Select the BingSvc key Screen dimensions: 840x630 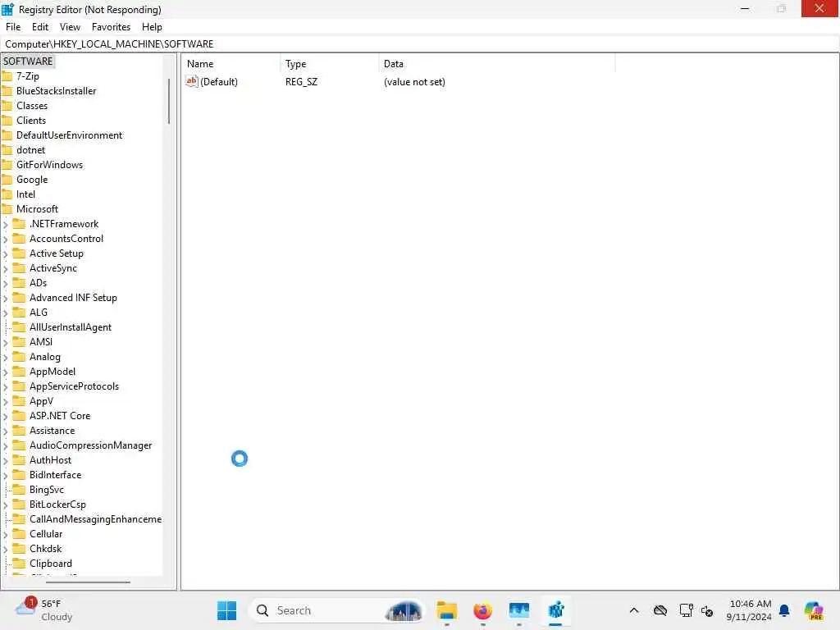tap(47, 489)
